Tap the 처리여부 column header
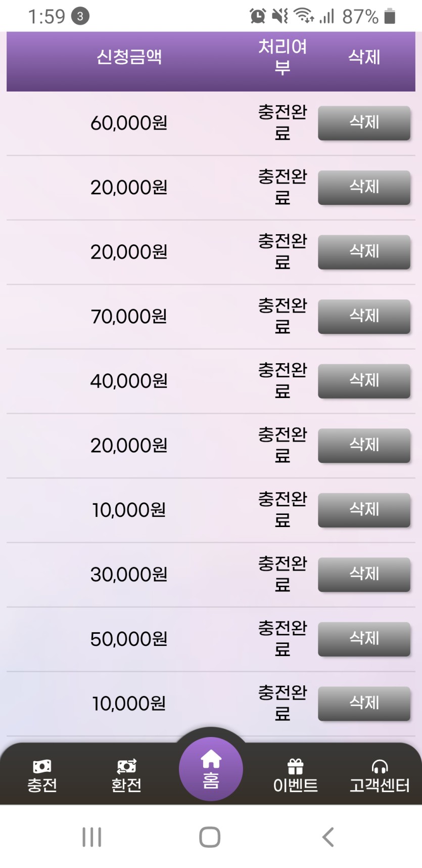Viewport: 422px width, 868px height. (x=283, y=57)
